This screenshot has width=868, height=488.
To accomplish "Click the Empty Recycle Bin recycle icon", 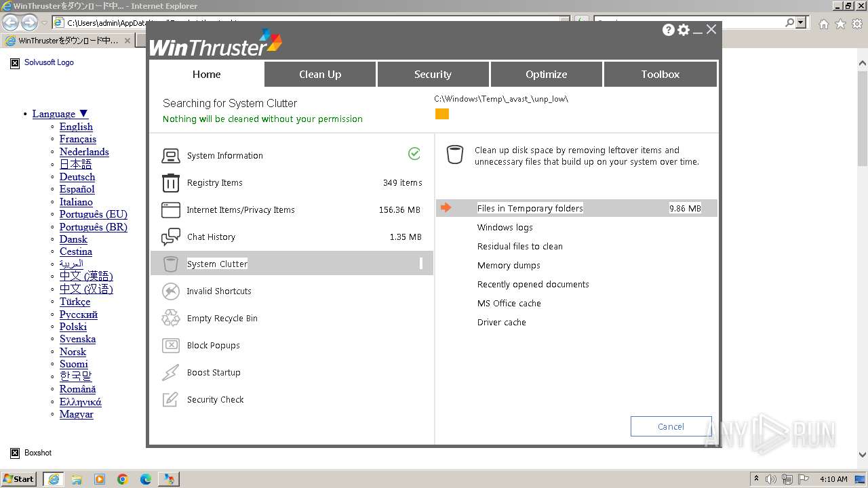I will click(x=171, y=319).
